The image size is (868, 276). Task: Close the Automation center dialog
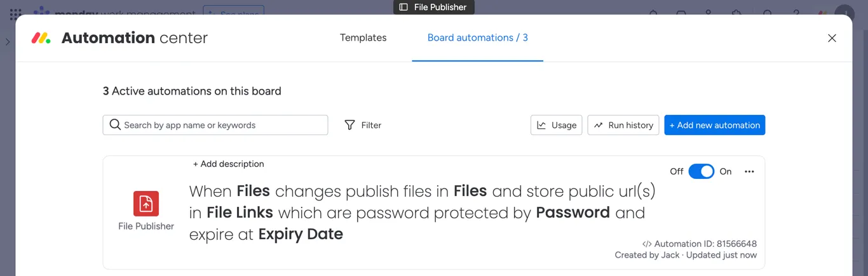[x=832, y=38]
